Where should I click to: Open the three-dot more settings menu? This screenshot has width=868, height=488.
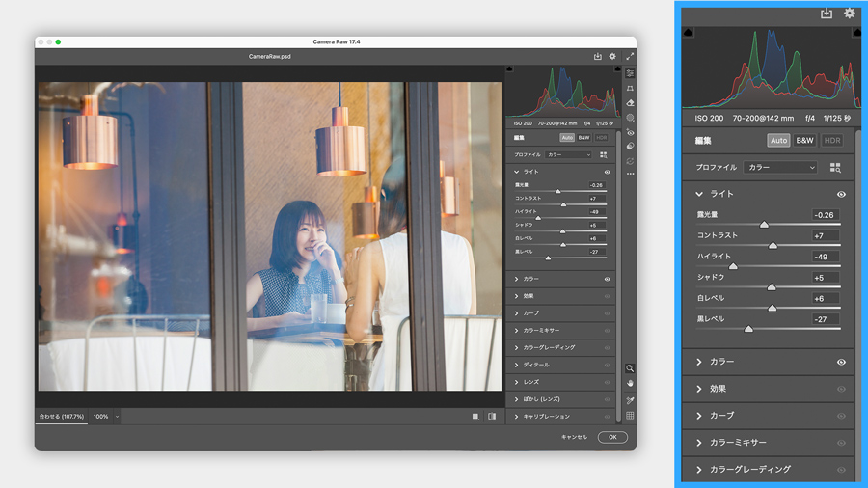pyautogui.click(x=630, y=174)
